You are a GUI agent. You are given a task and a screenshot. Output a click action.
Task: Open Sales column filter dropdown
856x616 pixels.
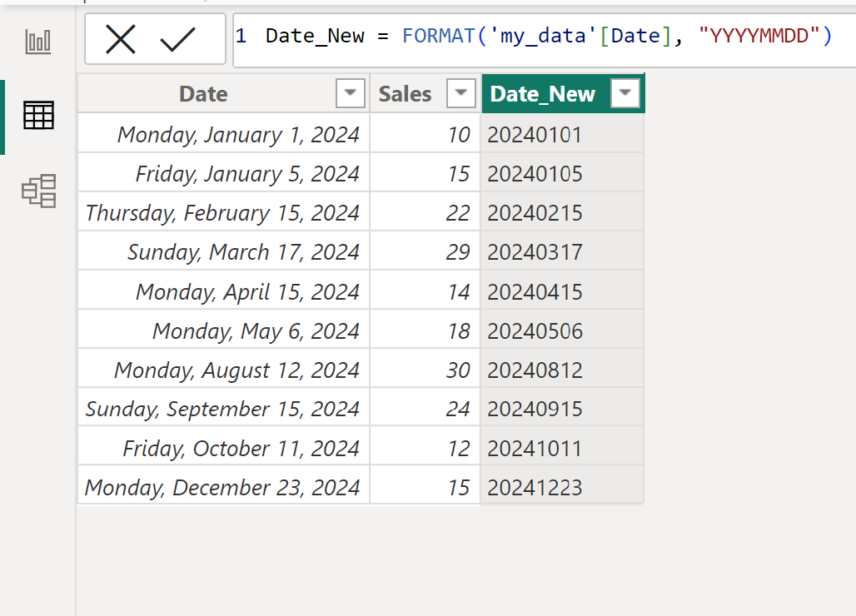(x=460, y=93)
